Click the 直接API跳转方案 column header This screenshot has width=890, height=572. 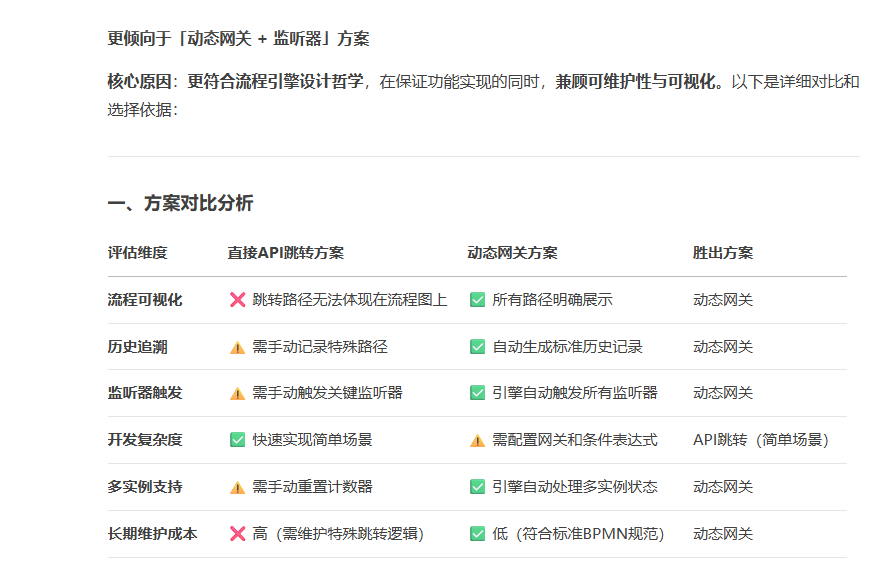point(286,253)
